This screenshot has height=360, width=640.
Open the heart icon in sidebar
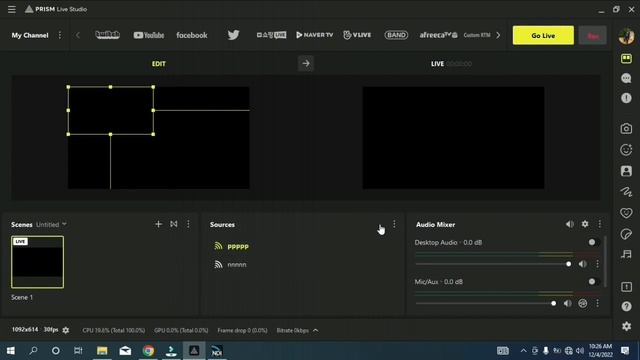point(626,213)
